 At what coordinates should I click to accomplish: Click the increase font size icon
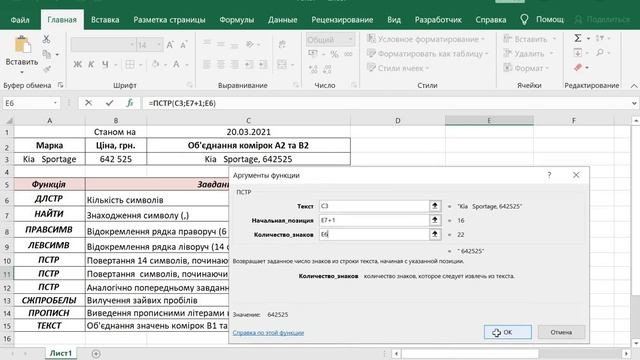[170, 44]
